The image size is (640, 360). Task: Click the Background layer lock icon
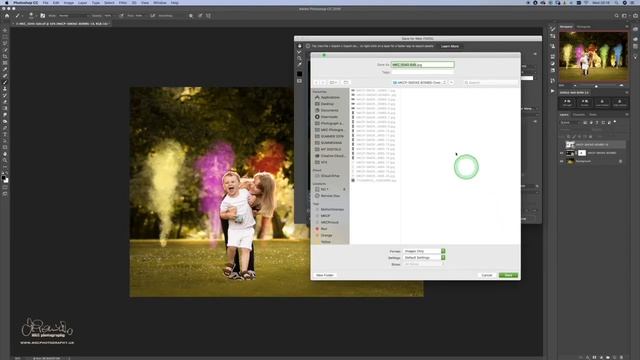[x=620, y=161]
